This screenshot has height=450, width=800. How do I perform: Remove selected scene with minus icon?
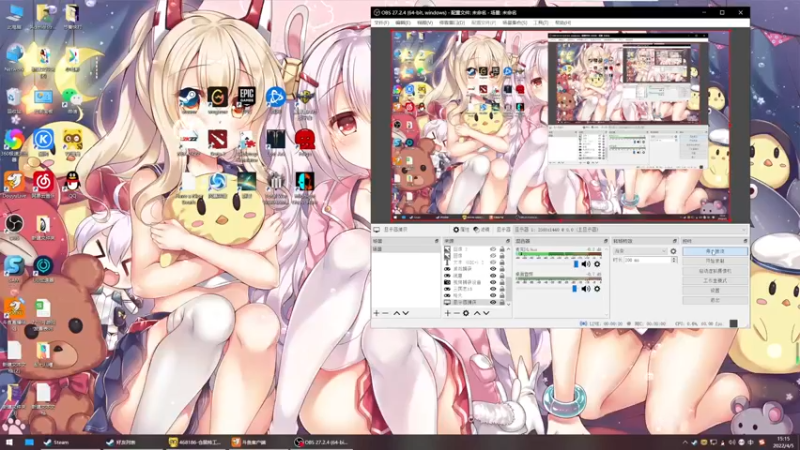(x=386, y=313)
